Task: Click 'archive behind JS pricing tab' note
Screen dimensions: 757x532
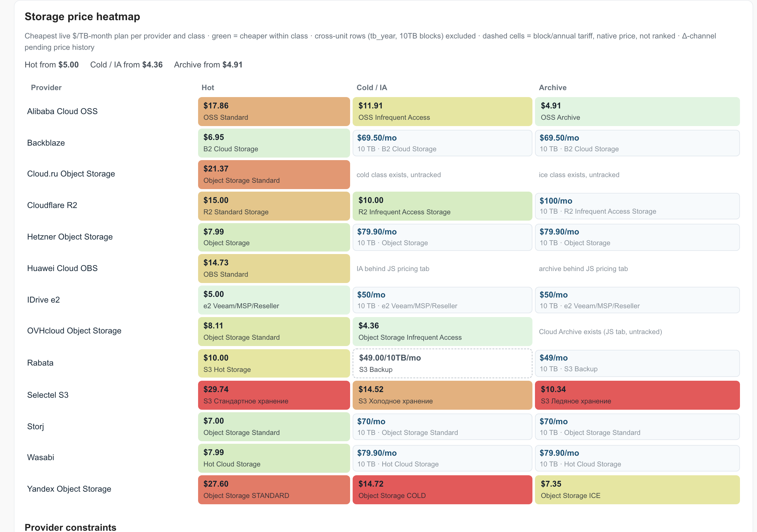Action: click(x=583, y=269)
